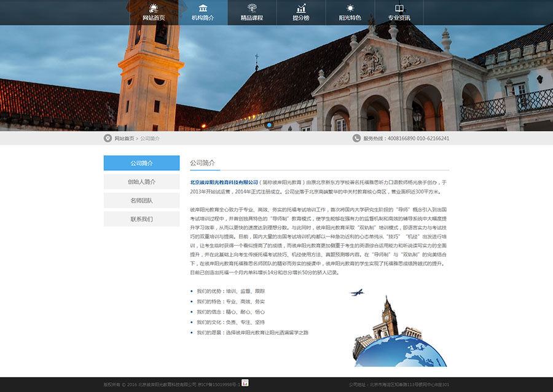Click the breadcrumb location pin icon
The height and width of the screenshot is (392, 553).
pos(108,138)
